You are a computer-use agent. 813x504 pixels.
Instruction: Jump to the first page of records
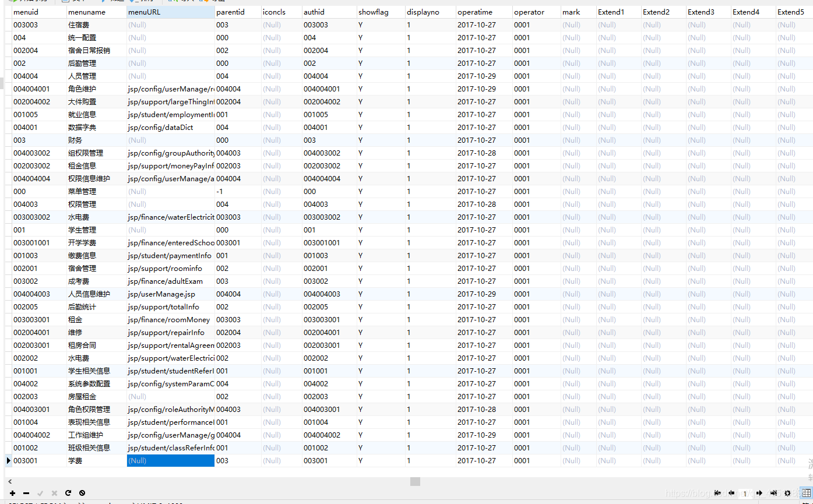(x=717, y=493)
